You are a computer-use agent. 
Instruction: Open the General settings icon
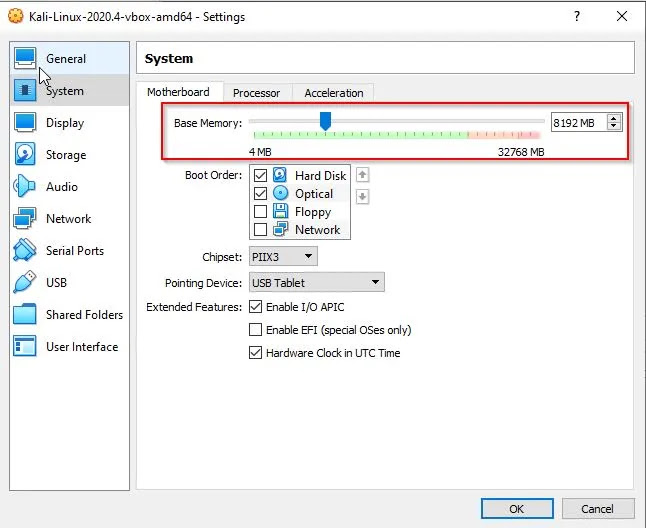[25, 58]
